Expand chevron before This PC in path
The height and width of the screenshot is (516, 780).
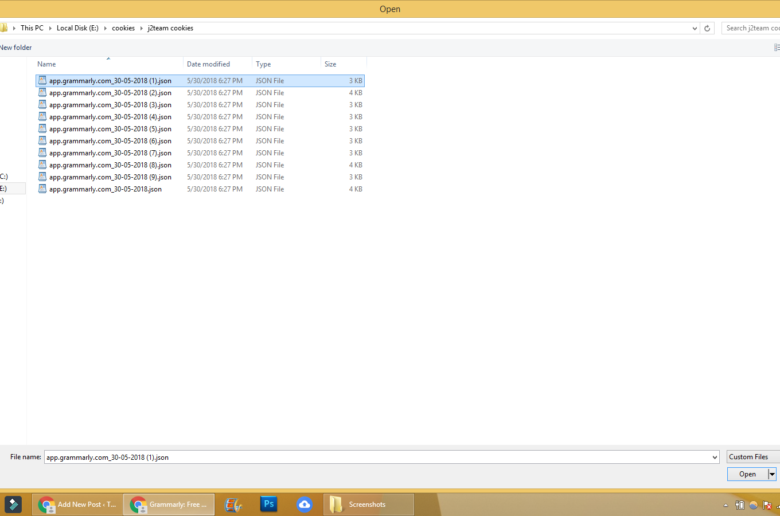pos(14,28)
